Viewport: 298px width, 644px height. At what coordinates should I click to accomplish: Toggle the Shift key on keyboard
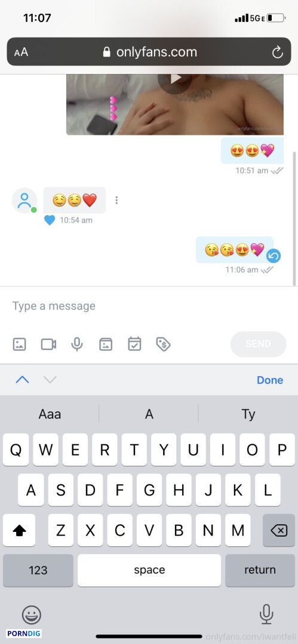[x=19, y=530]
